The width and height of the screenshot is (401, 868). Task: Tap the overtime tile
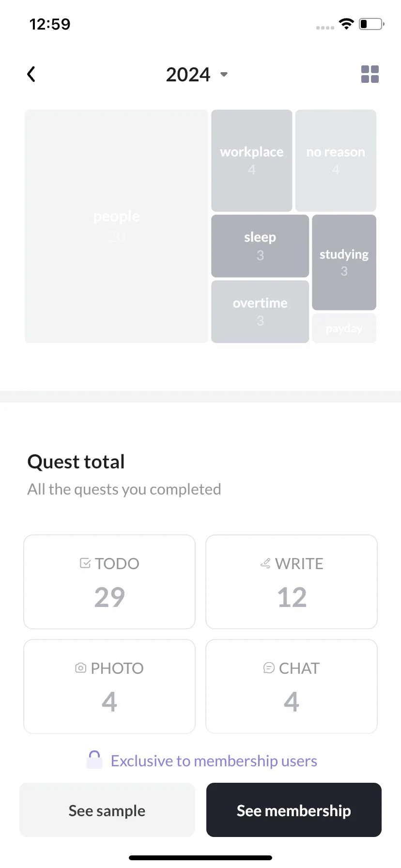(x=260, y=311)
